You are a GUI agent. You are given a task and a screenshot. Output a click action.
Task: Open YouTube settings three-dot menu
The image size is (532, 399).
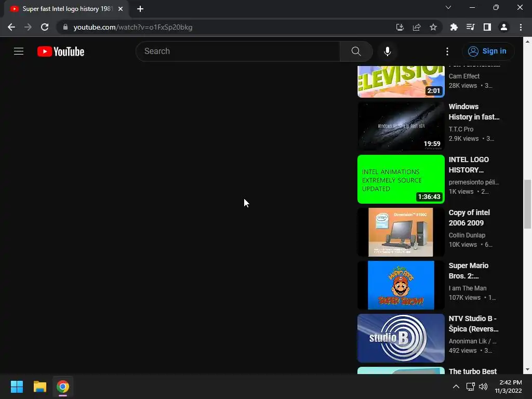coord(447,51)
